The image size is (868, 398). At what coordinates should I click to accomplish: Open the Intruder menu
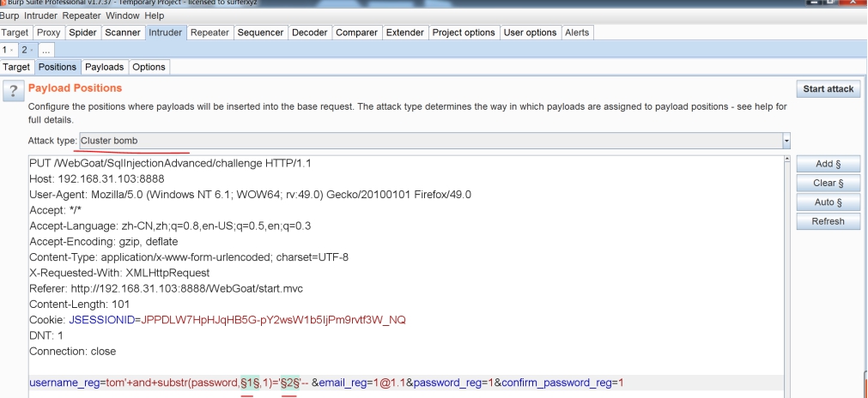point(40,15)
